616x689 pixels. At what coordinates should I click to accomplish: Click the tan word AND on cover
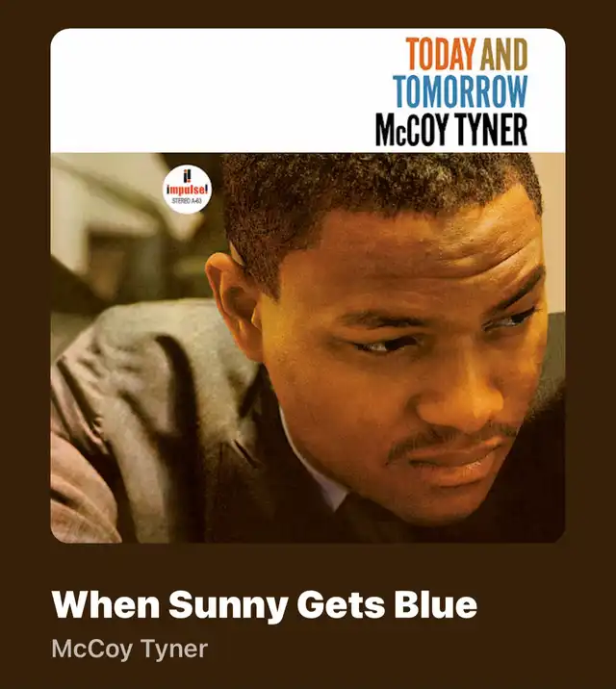(x=504, y=54)
